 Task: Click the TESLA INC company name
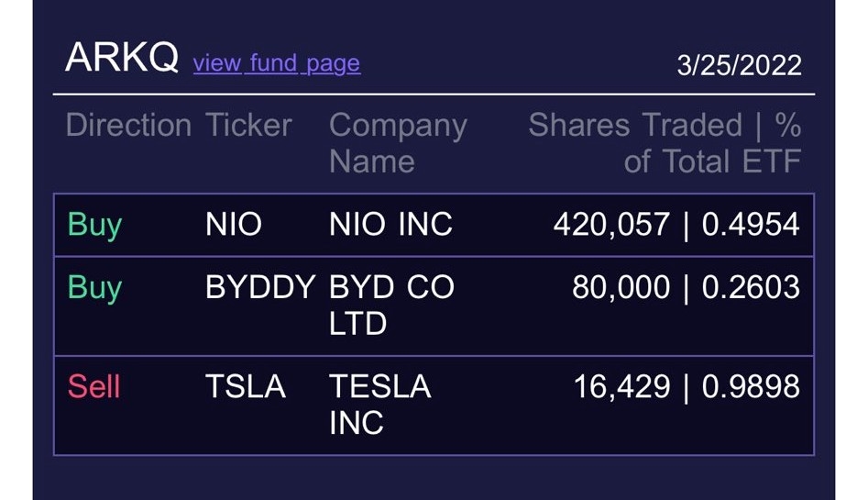pos(379,405)
